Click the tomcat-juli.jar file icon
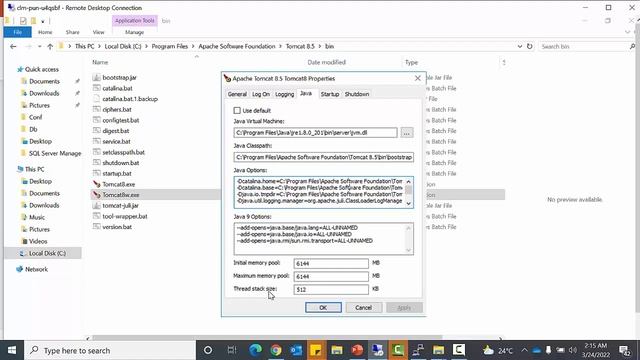Screen dimensions: 640x360 tap(96, 205)
